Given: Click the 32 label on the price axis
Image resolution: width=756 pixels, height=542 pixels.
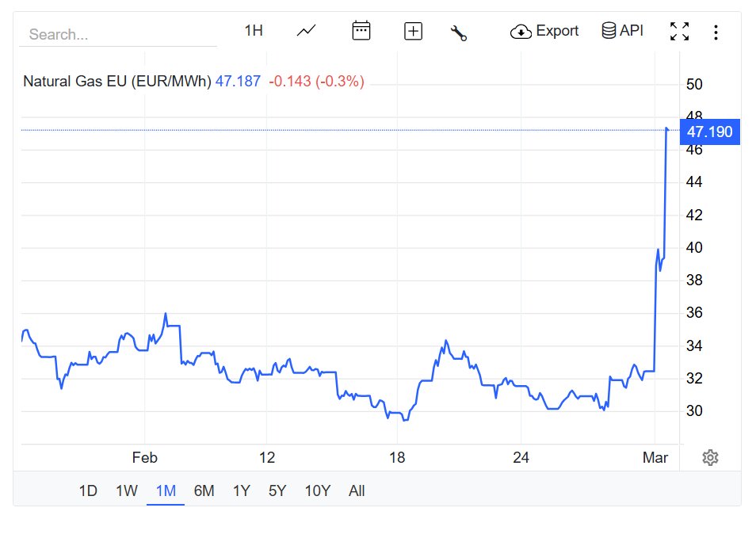Looking at the screenshot, I should click(x=694, y=379).
